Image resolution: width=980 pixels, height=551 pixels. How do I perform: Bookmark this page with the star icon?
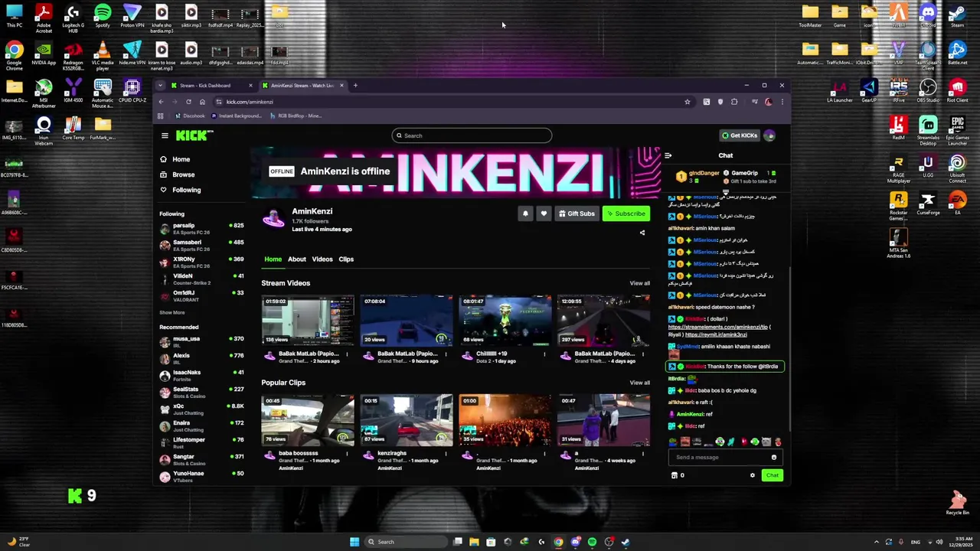[688, 102]
